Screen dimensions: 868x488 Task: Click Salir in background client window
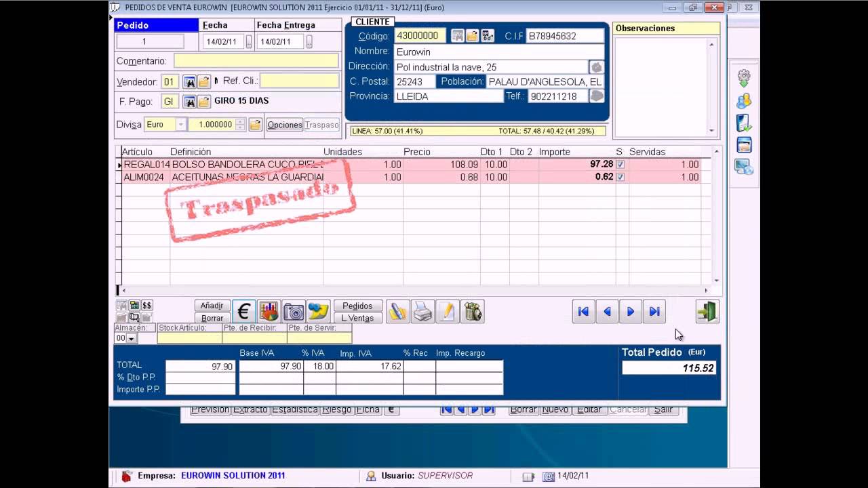[663, 410]
